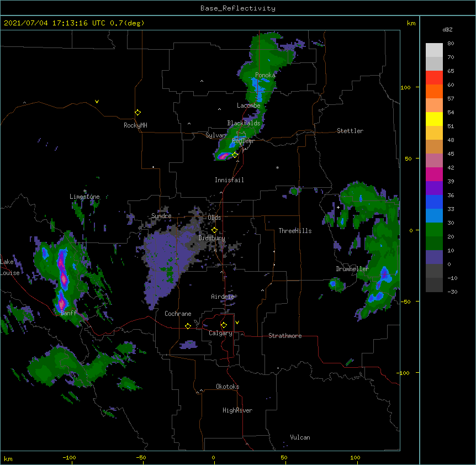
Task: Click the -50 tick label on the vertical axis
Action: [x=405, y=302]
